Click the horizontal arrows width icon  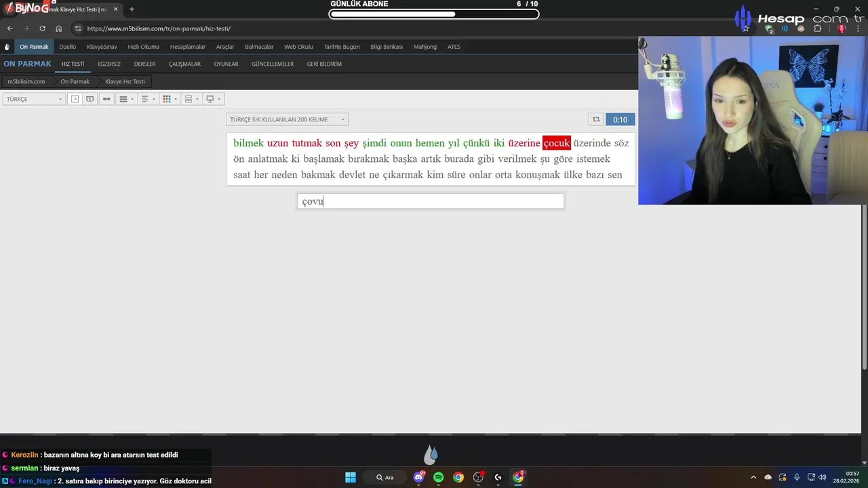(x=106, y=99)
